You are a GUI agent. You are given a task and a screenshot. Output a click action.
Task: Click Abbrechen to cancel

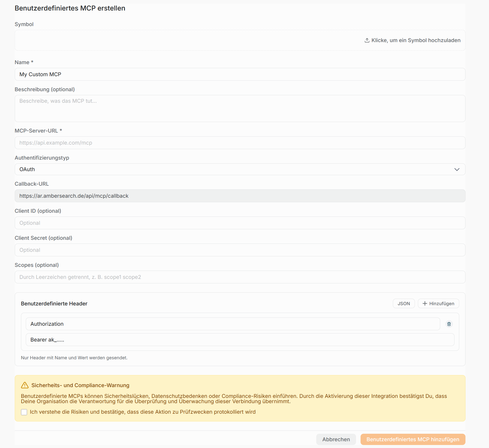click(336, 439)
